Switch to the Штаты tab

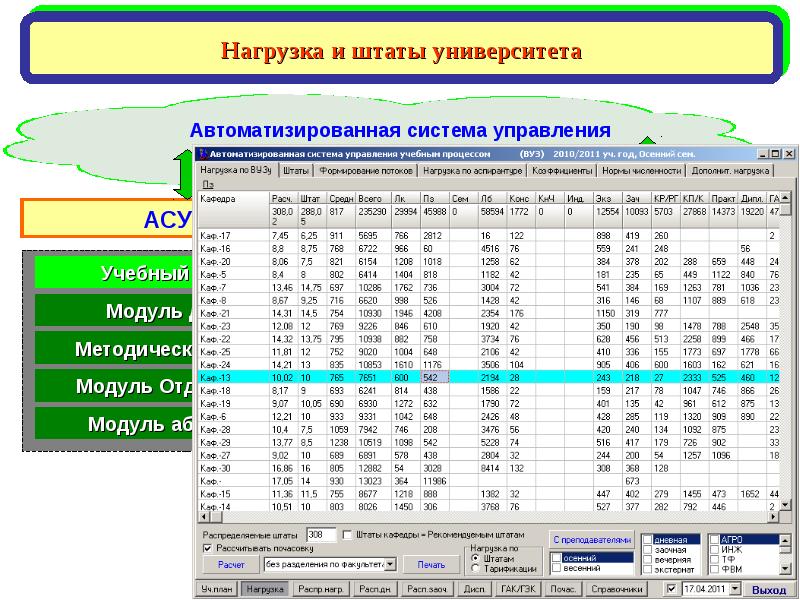coord(296,171)
